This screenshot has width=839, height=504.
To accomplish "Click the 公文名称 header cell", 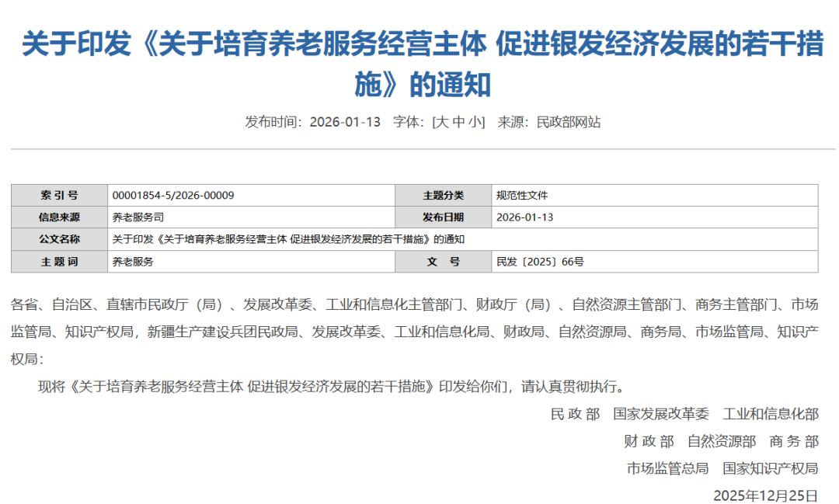I will click(59, 239).
